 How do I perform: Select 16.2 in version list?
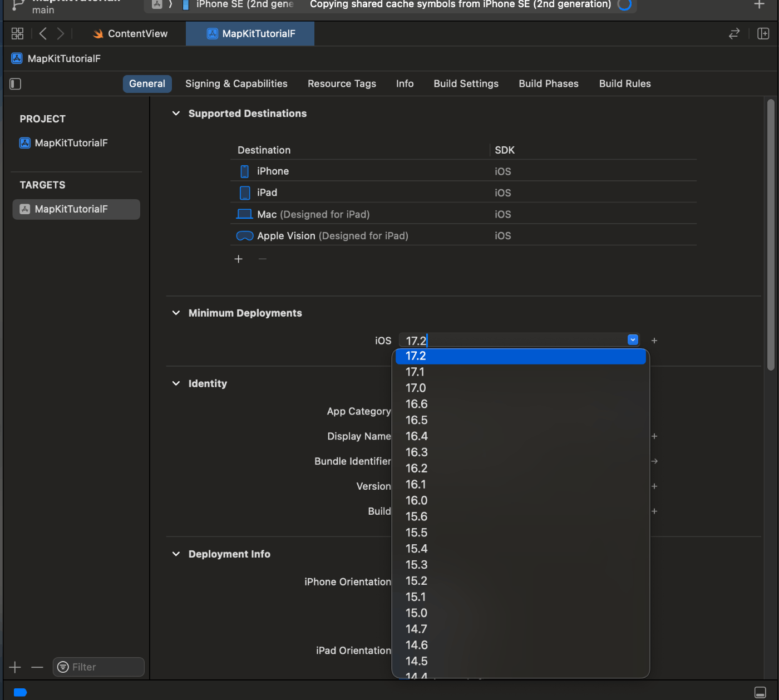(521, 469)
